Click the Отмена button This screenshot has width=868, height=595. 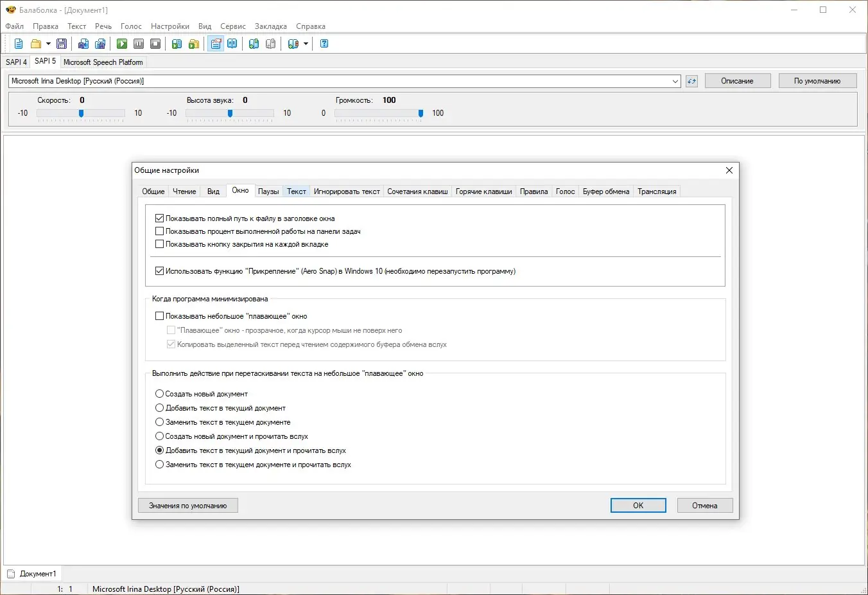pos(705,506)
